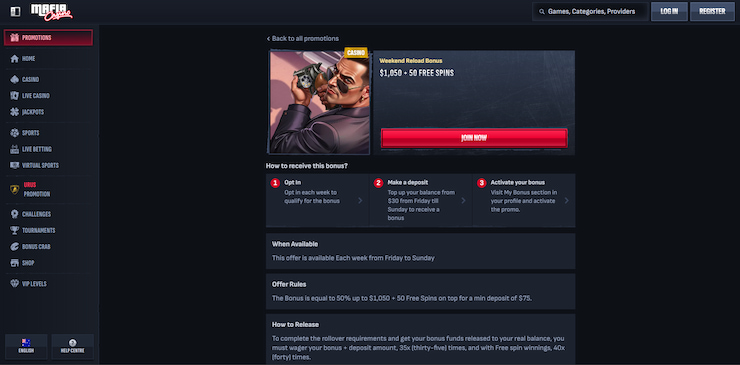This screenshot has width=740, height=365.
Task: Open Live Casino cards icon
Action: coord(15,96)
